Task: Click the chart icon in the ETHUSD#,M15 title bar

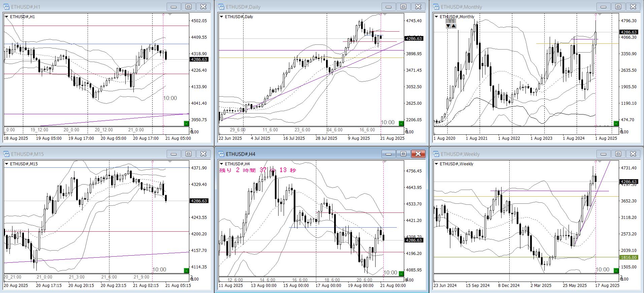Action: point(6,154)
